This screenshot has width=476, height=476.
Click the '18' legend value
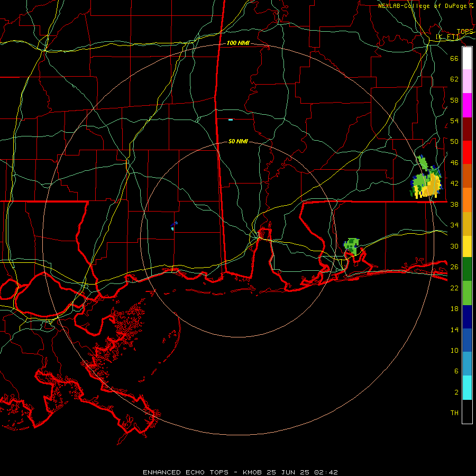tap(454, 309)
